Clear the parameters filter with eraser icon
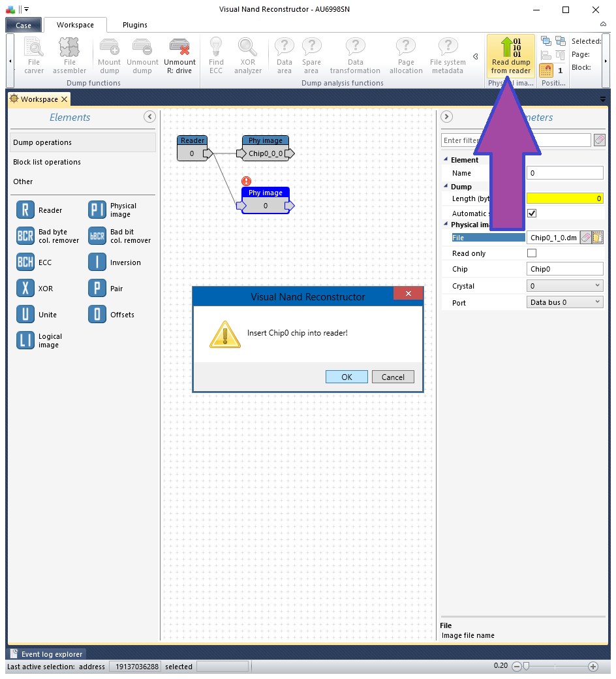The image size is (616, 679). [x=599, y=140]
